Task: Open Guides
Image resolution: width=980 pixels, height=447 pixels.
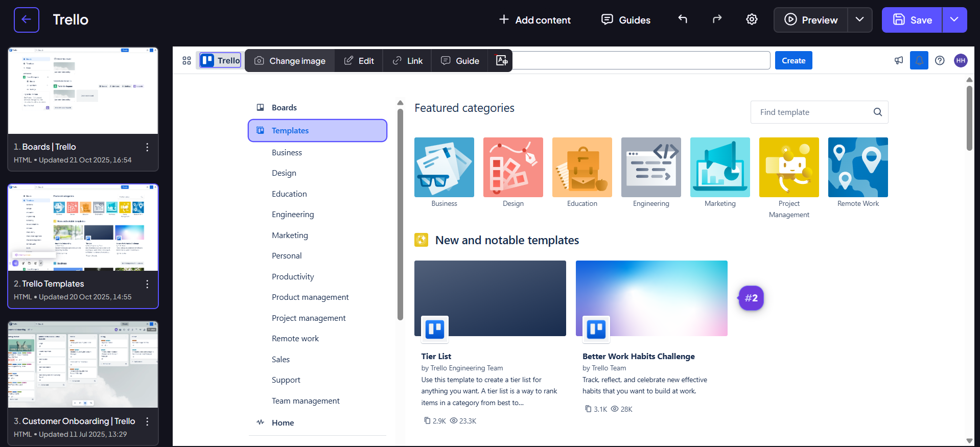Action: [626, 20]
